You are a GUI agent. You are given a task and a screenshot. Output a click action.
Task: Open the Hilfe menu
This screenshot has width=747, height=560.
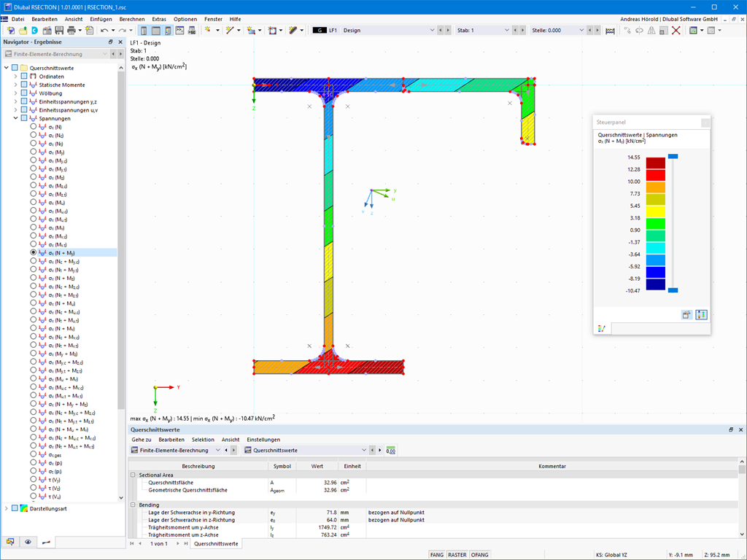tap(236, 19)
